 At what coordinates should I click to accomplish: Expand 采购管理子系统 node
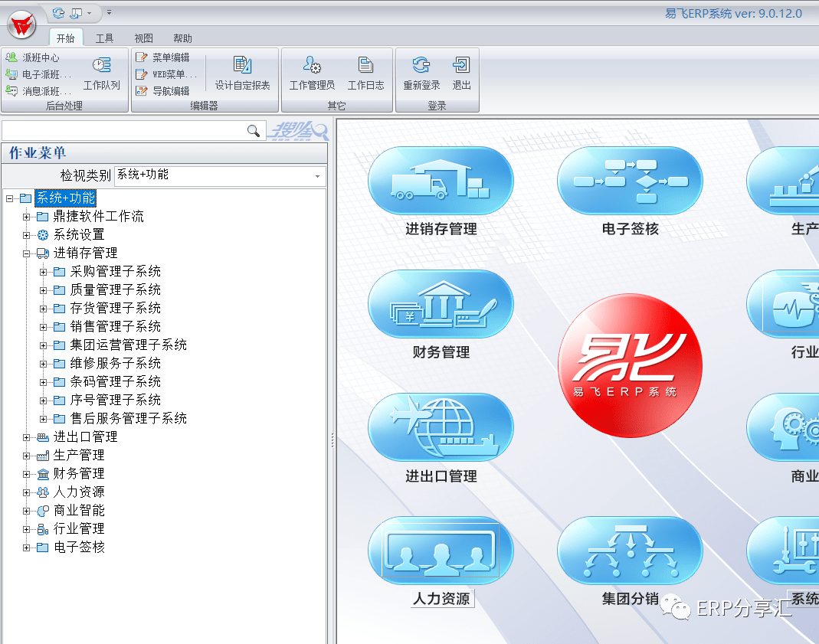pyautogui.click(x=44, y=272)
